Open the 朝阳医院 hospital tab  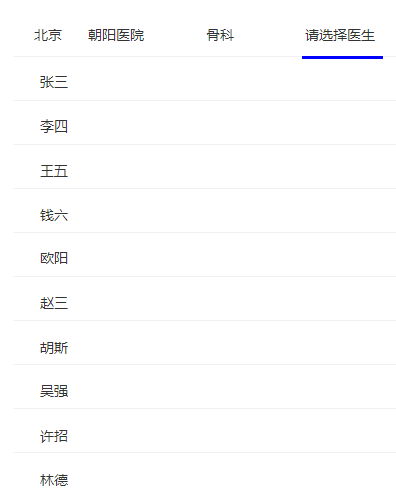pos(116,35)
